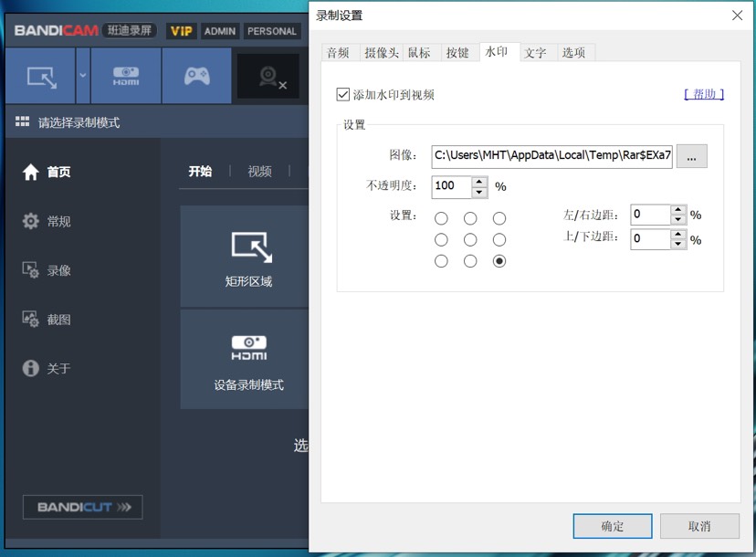756x557 pixels.
Task: Increase 上/下边距 margin with up arrow
Action: pos(678,234)
